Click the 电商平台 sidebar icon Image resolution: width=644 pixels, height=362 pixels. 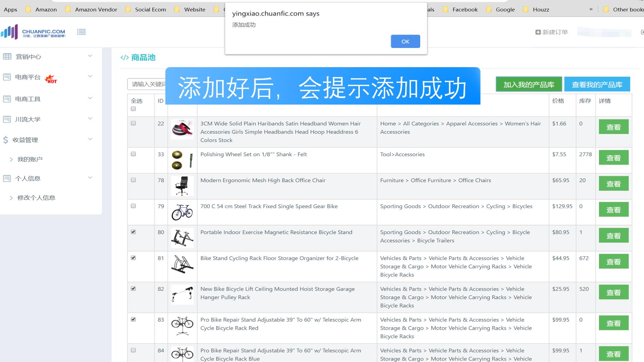coord(7,77)
